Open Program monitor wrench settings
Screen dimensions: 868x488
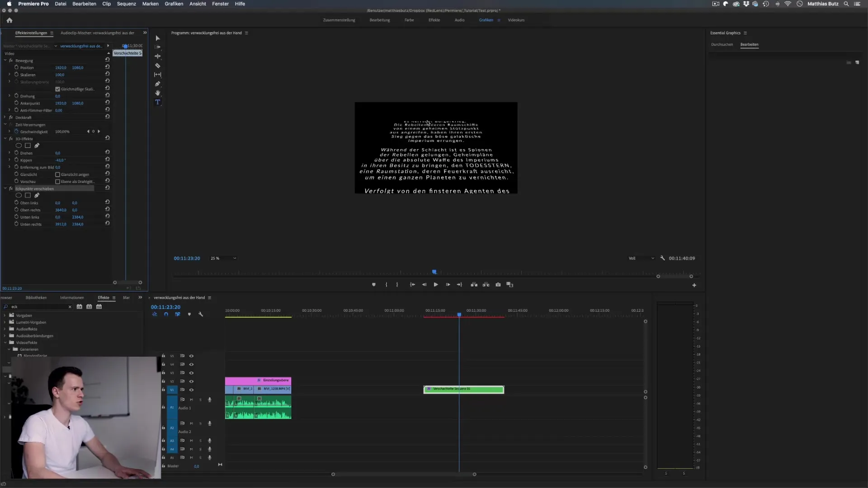662,258
